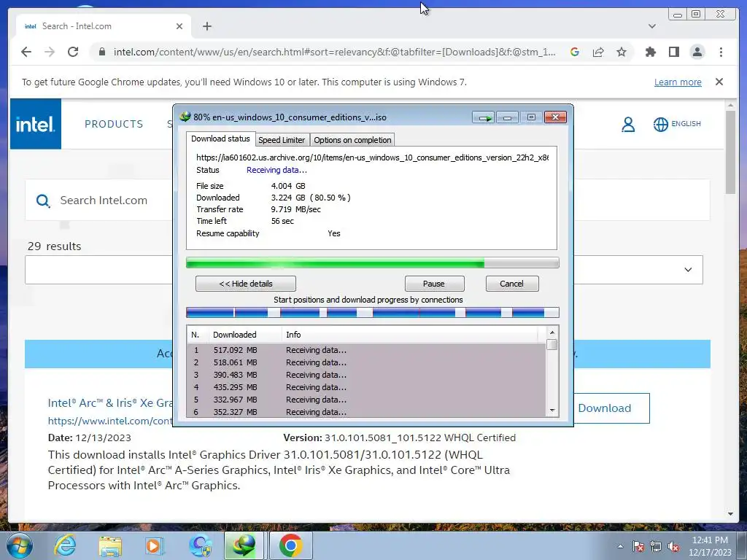This screenshot has height=560, width=747.
Task: Click the Intel account user icon
Action: pyautogui.click(x=628, y=124)
